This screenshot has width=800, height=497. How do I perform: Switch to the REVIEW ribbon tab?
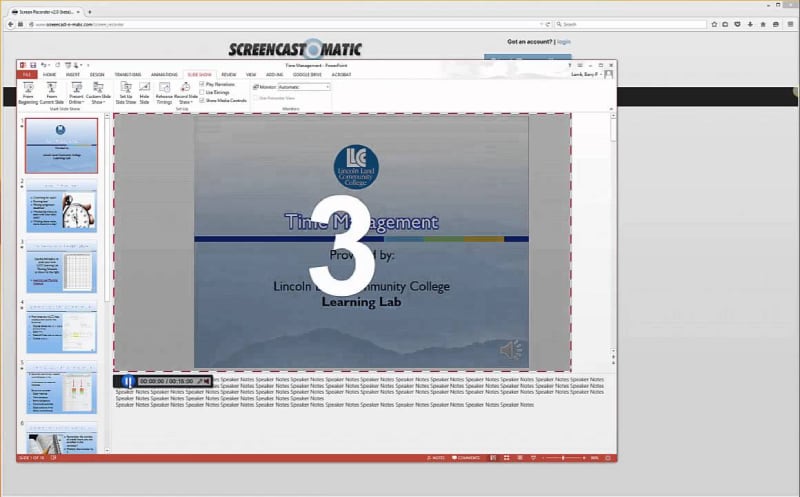click(x=229, y=74)
